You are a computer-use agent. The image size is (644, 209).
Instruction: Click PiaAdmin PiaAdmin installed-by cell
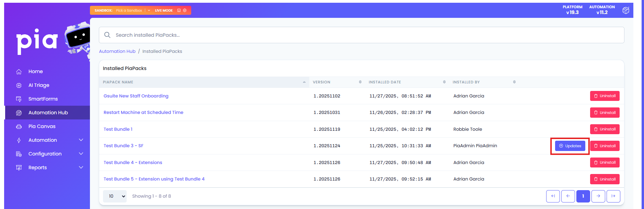(475, 146)
